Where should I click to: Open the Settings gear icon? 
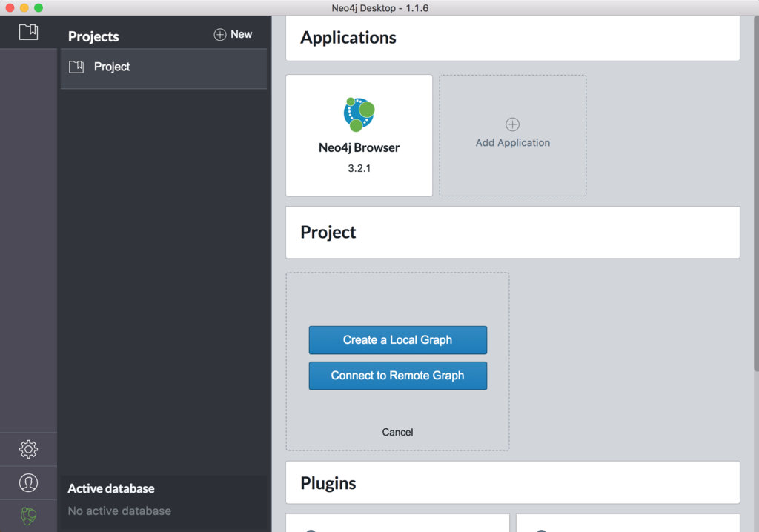click(x=28, y=449)
